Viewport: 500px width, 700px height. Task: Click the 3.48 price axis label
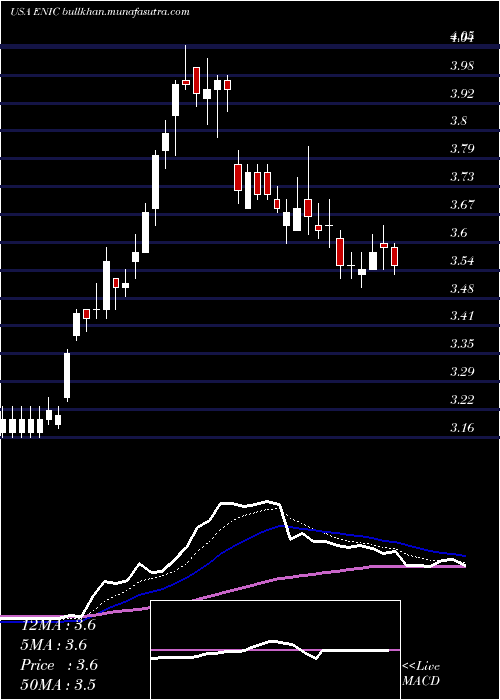(462, 288)
